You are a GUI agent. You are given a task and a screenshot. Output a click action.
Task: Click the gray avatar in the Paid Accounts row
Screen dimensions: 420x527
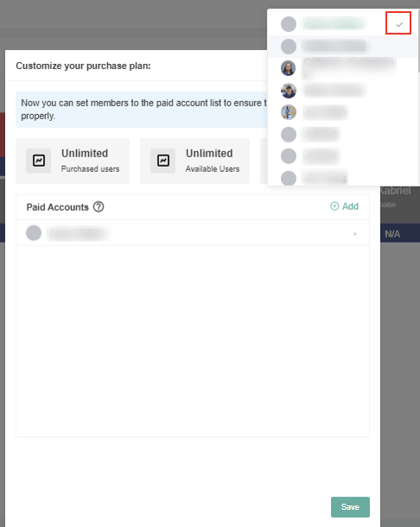pos(34,232)
